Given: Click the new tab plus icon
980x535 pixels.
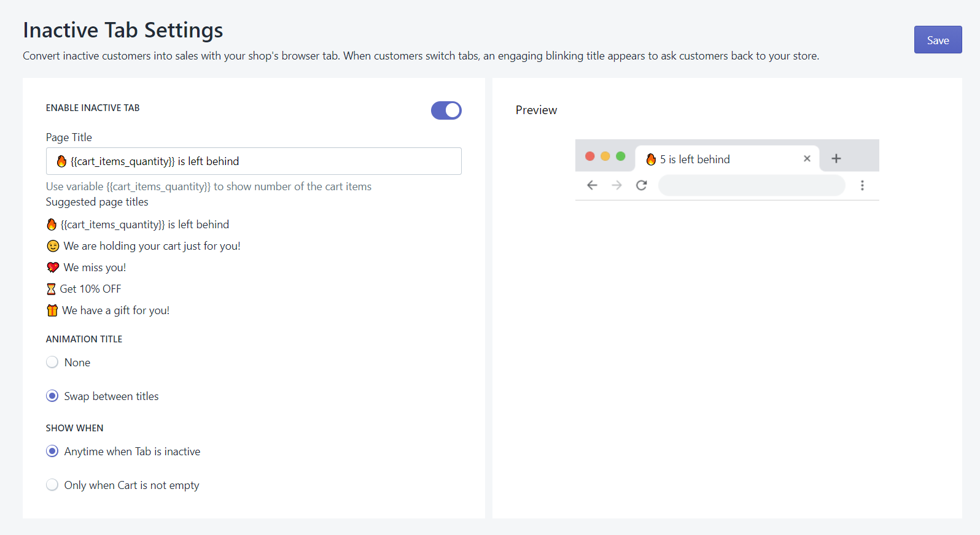Looking at the screenshot, I should tap(836, 159).
